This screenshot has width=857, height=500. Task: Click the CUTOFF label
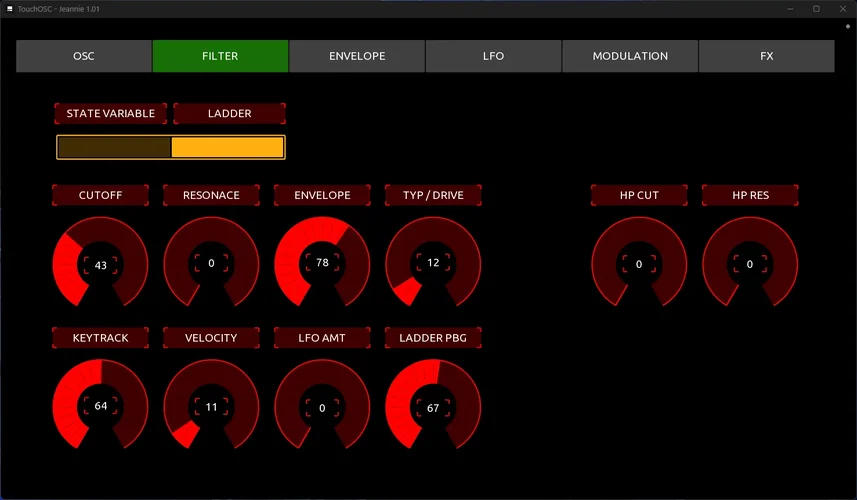101,195
